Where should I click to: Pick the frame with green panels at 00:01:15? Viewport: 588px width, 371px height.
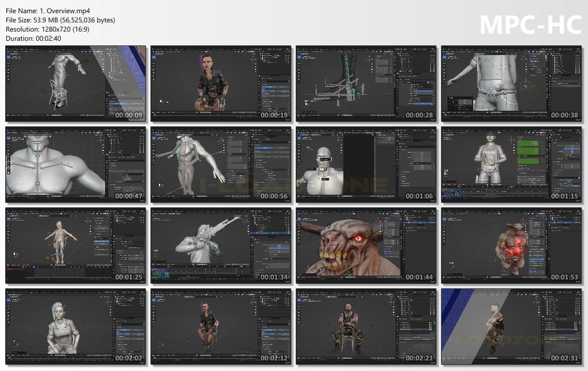pyautogui.click(x=511, y=165)
